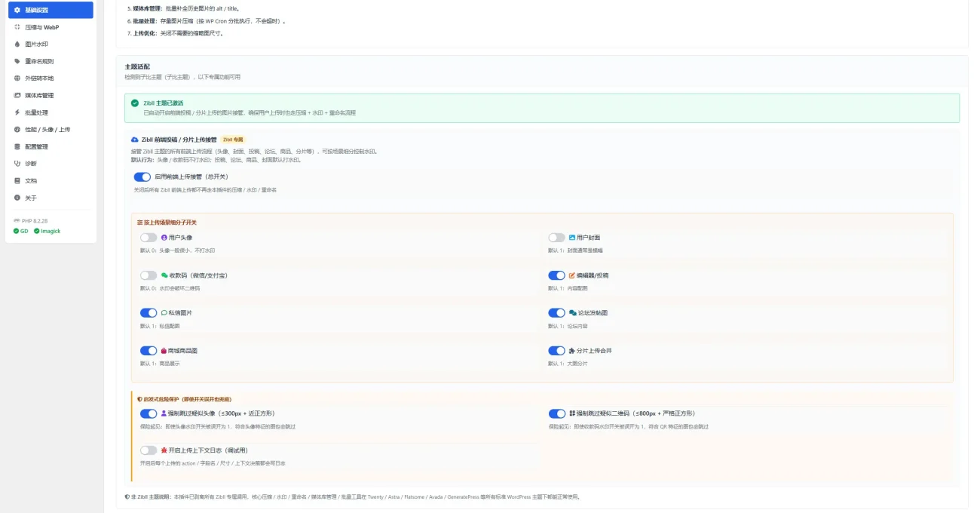
Task: Click the WeChat icon next to 收款码
Action: [x=164, y=275]
